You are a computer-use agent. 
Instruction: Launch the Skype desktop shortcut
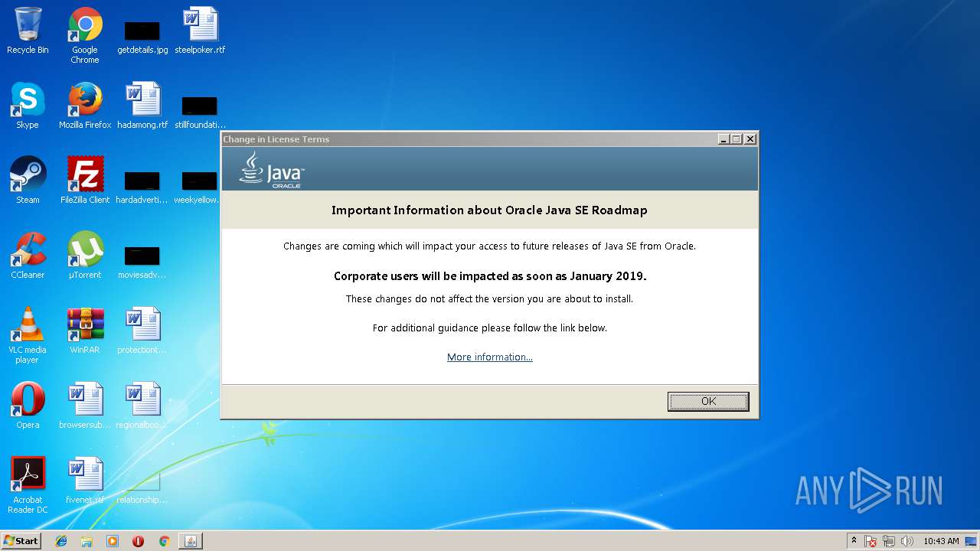[28, 106]
